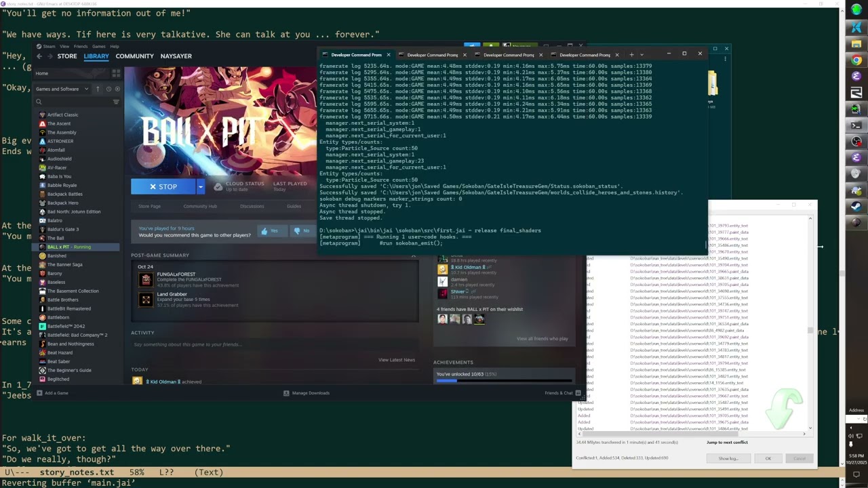Open a new terminal tab with plus icon
This screenshot has width=868, height=488.
coord(631,54)
